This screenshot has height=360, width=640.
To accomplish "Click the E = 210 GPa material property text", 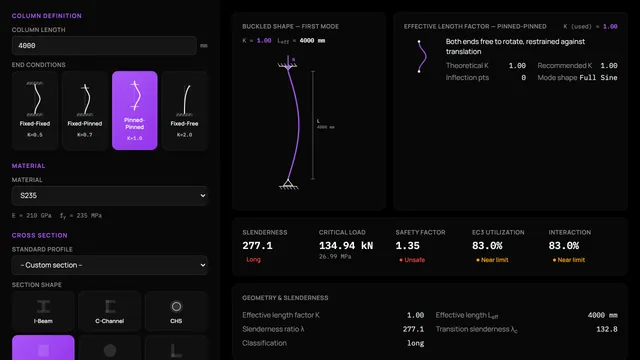I will click(32, 216).
